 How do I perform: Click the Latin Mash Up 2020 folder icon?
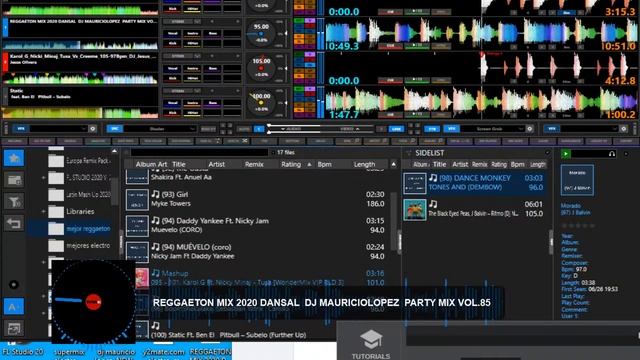click(x=56, y=195)
